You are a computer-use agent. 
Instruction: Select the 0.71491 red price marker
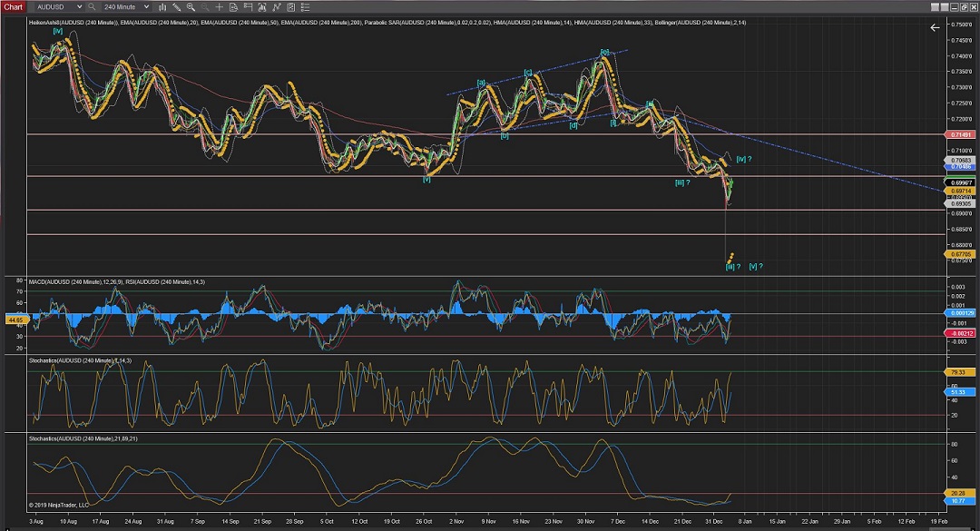pos(961,134)
